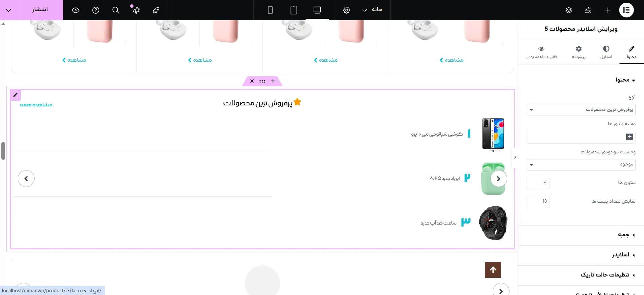Toggle preview changes eye icon
Screen dimensions: 644x295
click(x=75, y=10)
